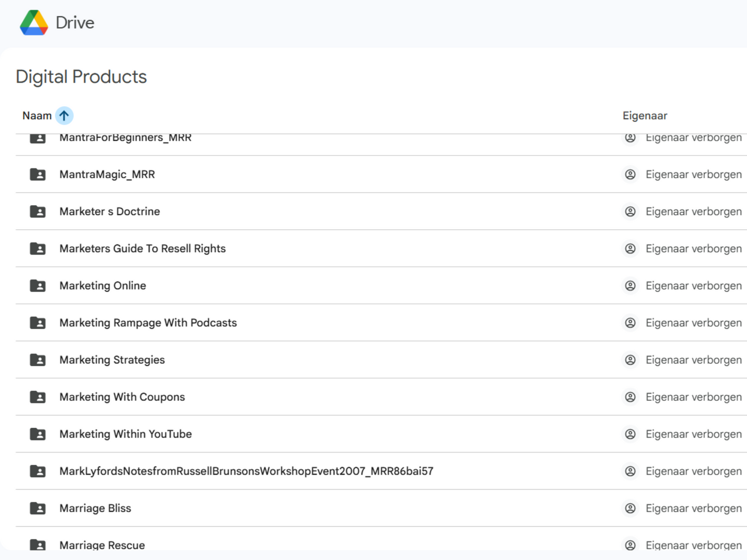Click folder icon for MarkLyfordsNotes workshop folder

pyautogui.click(x=38, y=471)
